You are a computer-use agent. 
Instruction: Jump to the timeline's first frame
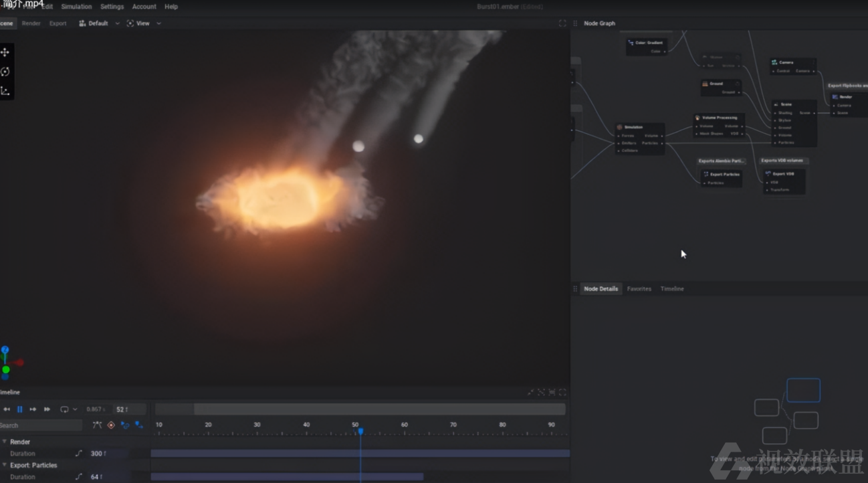(7, 409)
